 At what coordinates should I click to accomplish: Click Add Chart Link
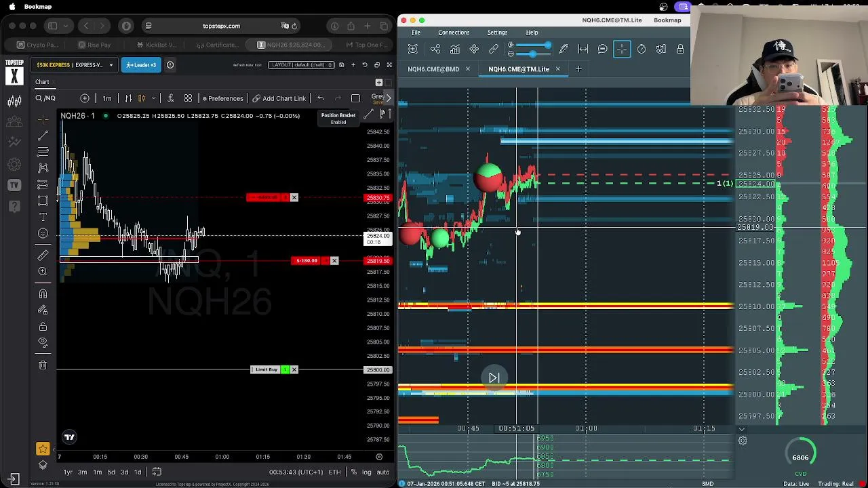[279, 98]
